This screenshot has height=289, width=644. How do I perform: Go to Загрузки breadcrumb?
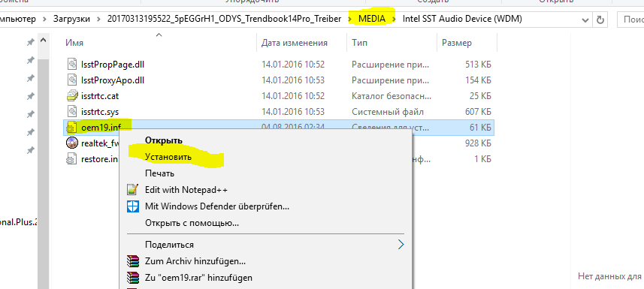[71, 19]
